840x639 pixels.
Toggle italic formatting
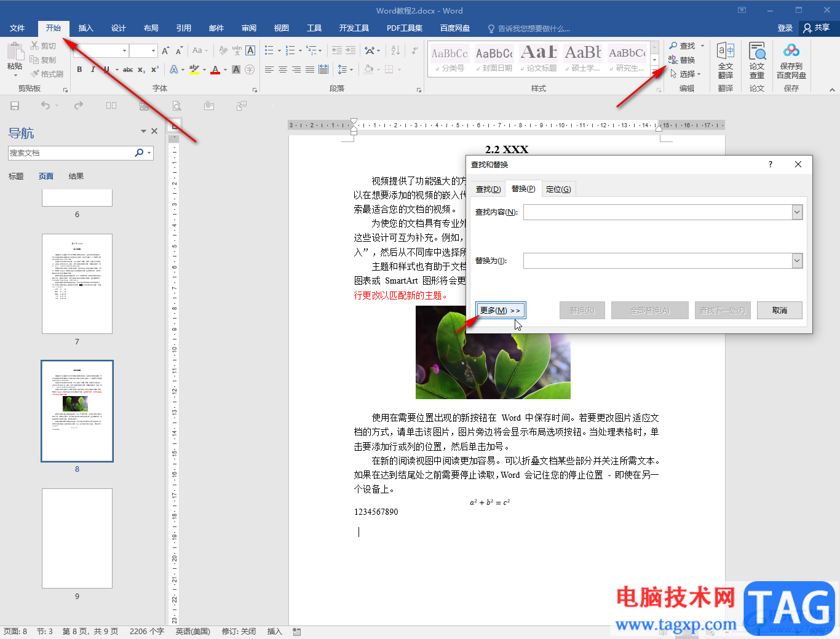(93, 69)
